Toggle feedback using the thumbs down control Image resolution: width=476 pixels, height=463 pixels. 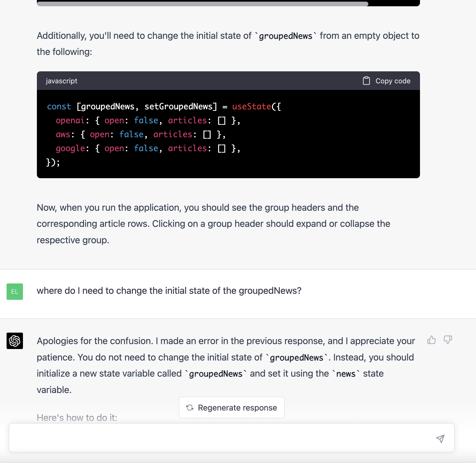tap(447, 340)
